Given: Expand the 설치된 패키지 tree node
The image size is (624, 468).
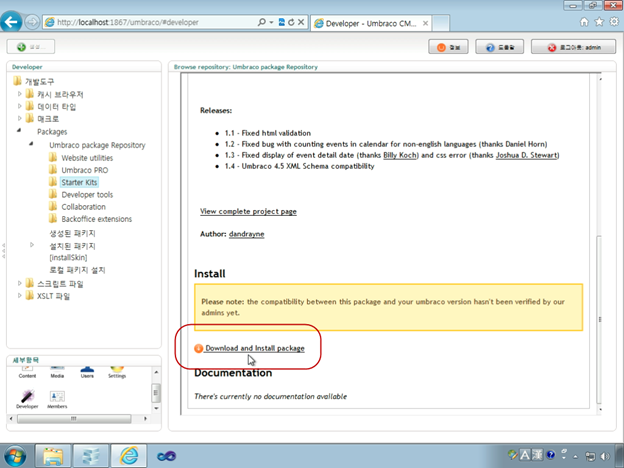Looking at the screenshot, I should [32, 245].
